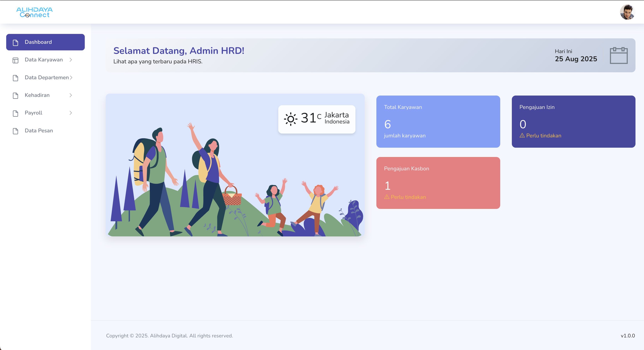Click the Data Departemen file icon

coord(15,78)
